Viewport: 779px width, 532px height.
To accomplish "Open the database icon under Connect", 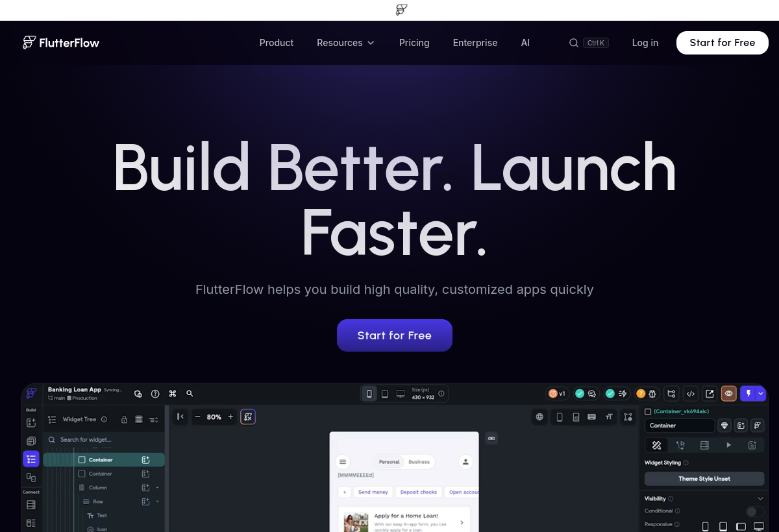I will coord(31,505).
